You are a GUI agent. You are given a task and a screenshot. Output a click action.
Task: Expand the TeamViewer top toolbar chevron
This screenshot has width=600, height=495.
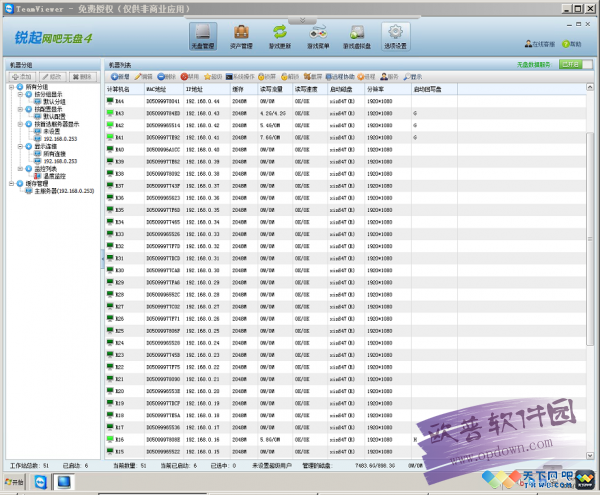(x=302, y=20)
